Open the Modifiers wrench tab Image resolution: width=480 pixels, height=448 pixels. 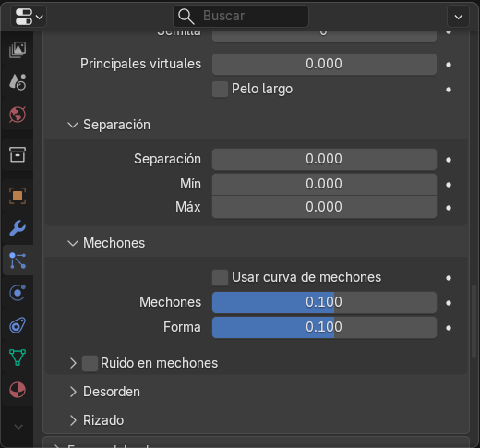[18, 228]
